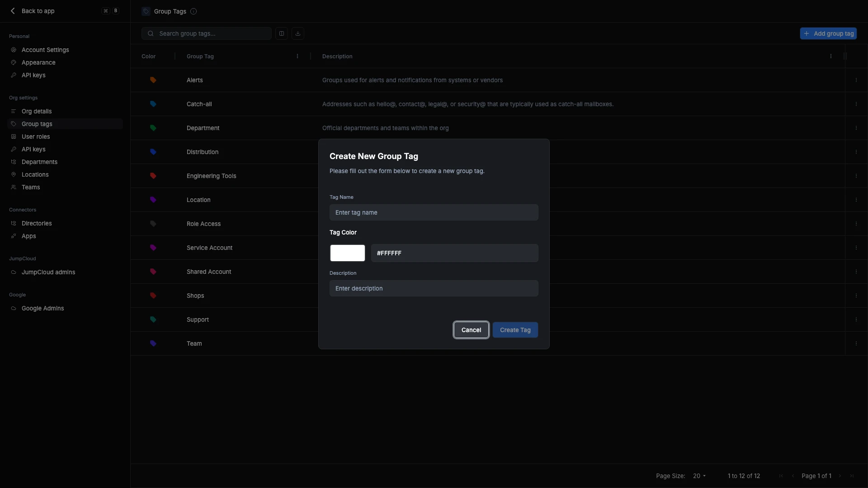868x488 pixels.
Task: Click the Create Tag button
Action: coord(515,330)
